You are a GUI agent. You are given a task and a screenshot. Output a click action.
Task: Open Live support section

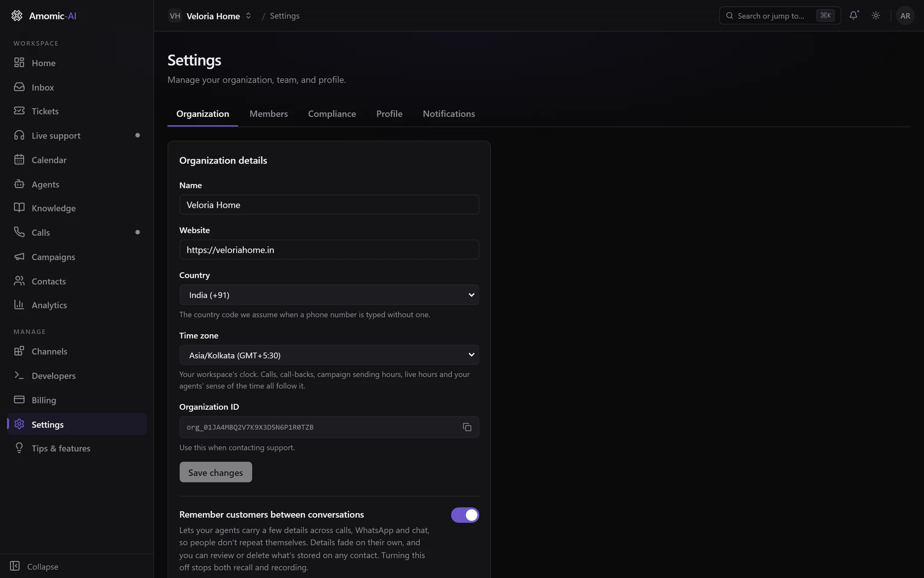coord(77,136)
